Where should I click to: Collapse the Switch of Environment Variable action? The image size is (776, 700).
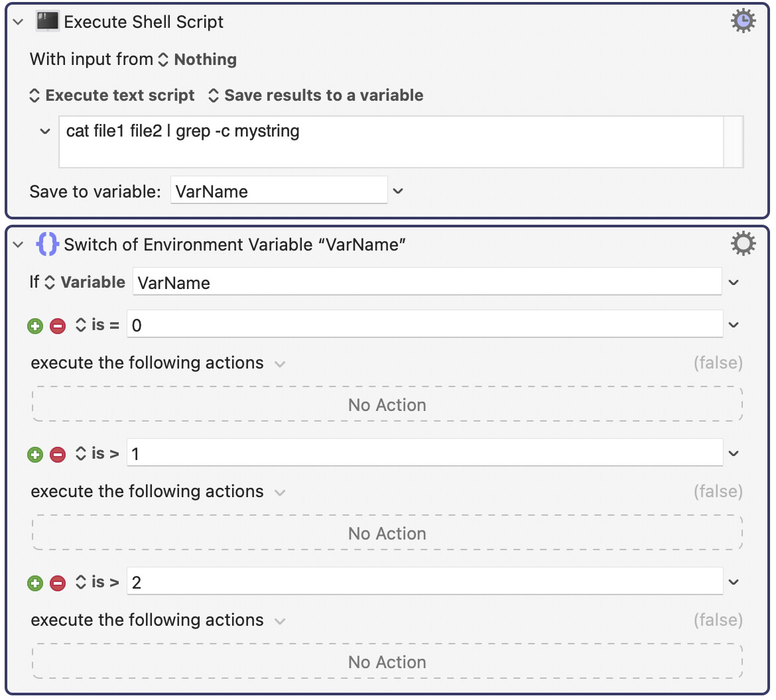pos(19,245)
